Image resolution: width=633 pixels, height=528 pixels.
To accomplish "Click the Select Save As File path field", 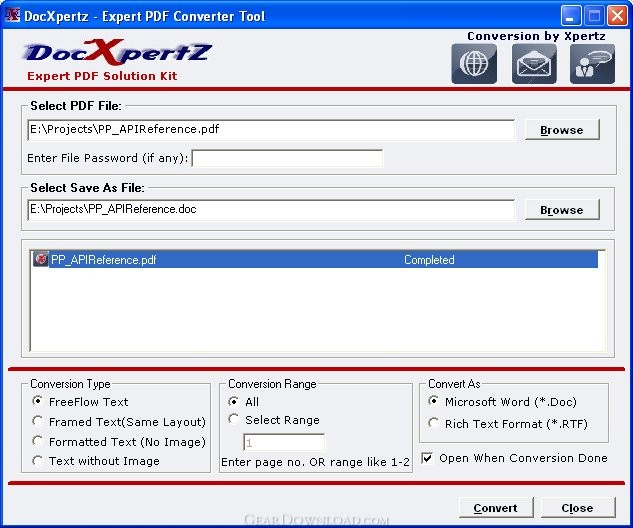I will [x=270, y=209].
